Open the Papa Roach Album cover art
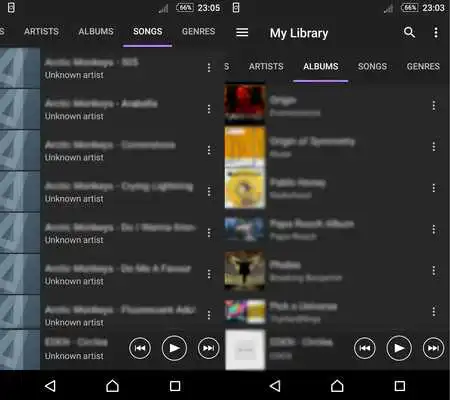Viewport: 450px width, 400px height. tap(245, 229)
